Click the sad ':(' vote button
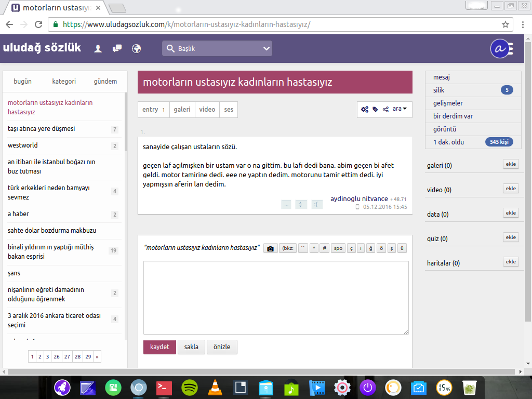532x399 pixels. coord(316,205)
